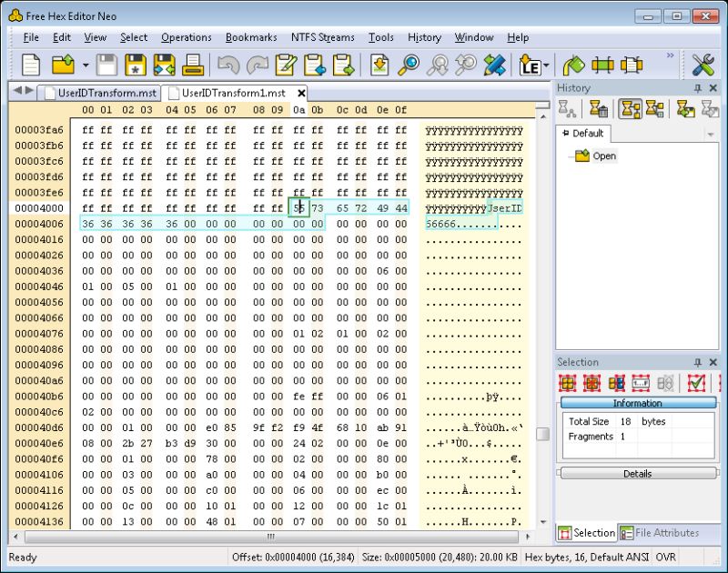The width and height of the screenshot is (728, 573).
Task: Click the orange grid selection icon
Action: click(592, 383)
